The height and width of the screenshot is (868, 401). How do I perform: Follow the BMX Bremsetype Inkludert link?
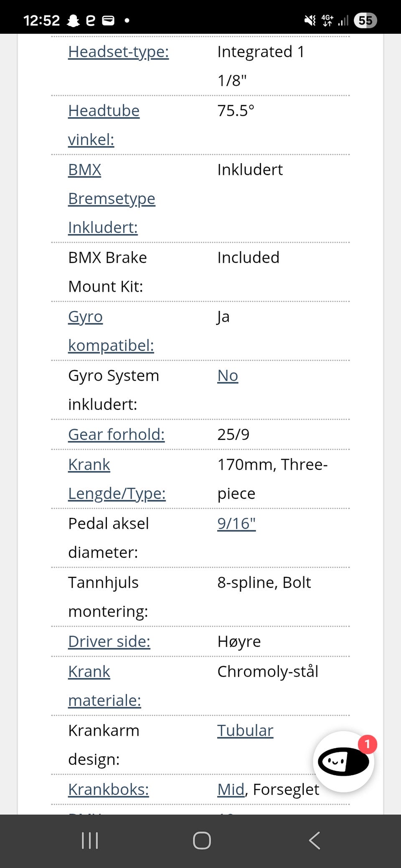pyautogui.click(x=112, y=199)
